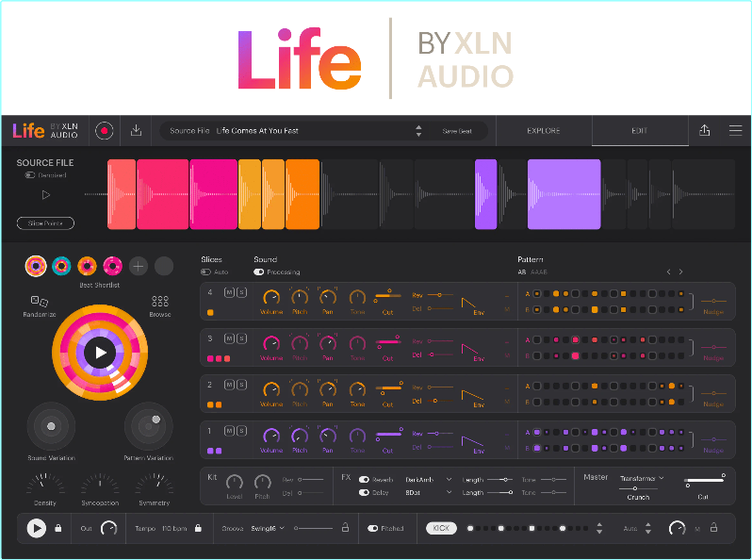Open the Browse grid icon
The height and width of the screenshot is (560, 752).
pyautogui.click(x=159, y=302)
